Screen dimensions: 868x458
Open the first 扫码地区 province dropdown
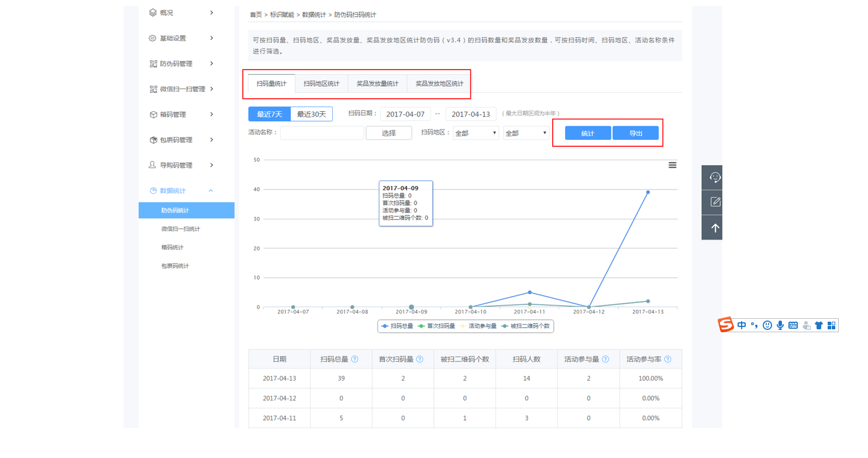[476, 133]
